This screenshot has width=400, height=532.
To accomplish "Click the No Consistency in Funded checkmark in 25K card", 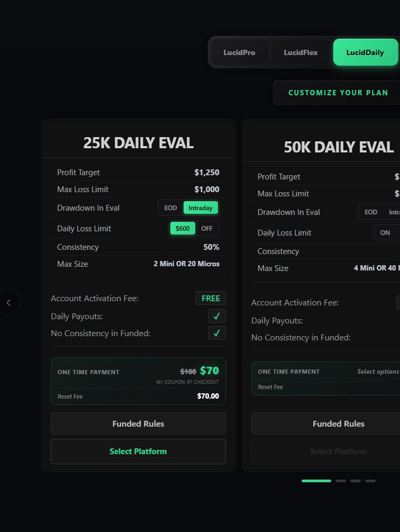I will coord(216,333).
